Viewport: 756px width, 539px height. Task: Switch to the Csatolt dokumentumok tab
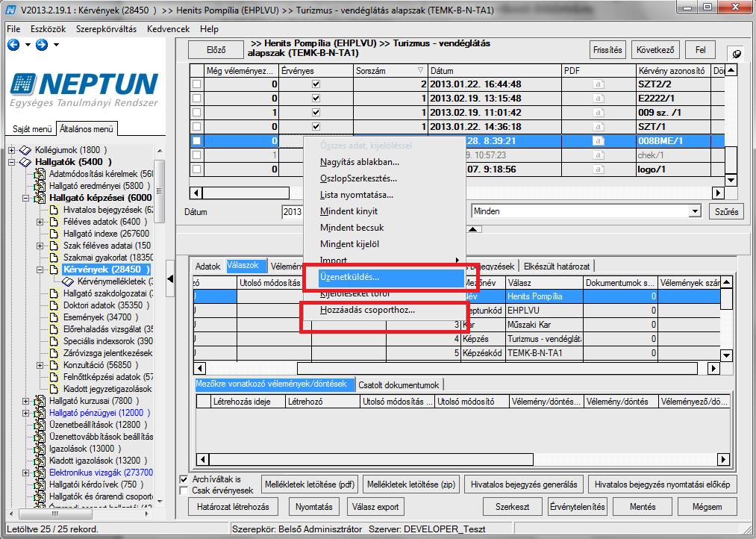click(399, 385)
